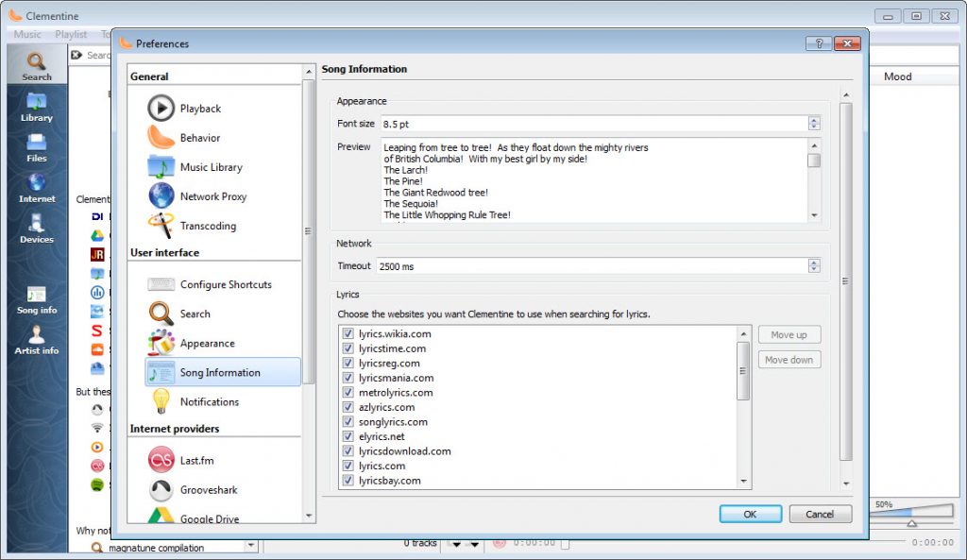
Task: Open Behavior preferences orange icon
Action: point(161,138)
